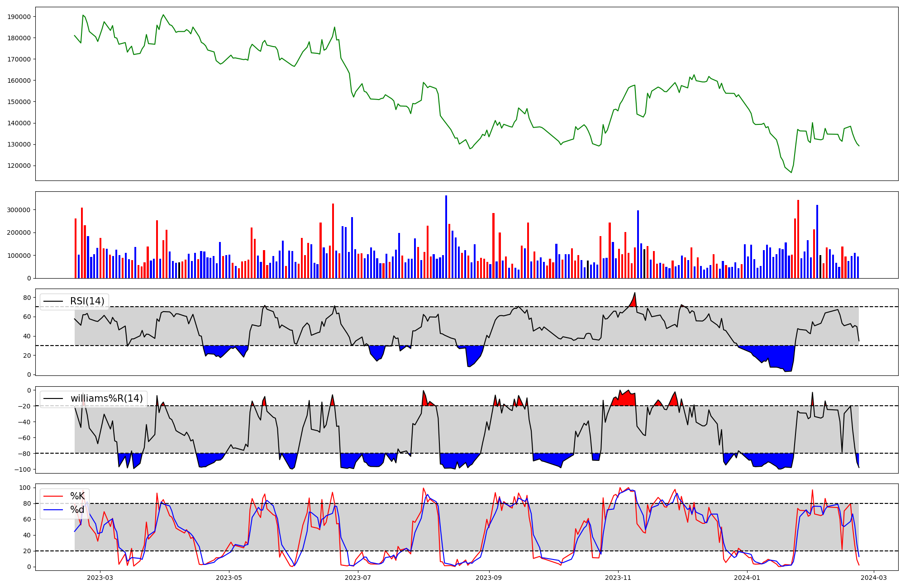Click the 2023-09 x-axis date label

coord(489,578)
